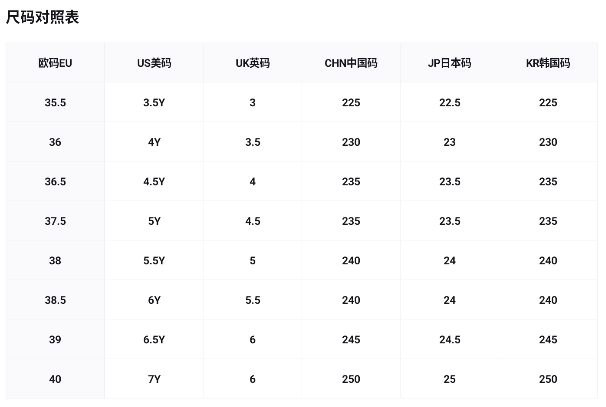Click the JP size 24.5 cell
The image size is (606, 407).
(449, 339)
